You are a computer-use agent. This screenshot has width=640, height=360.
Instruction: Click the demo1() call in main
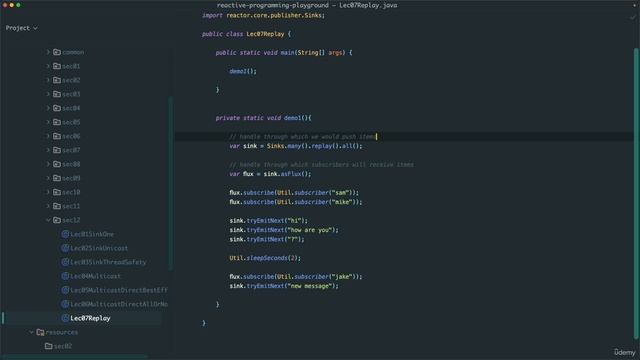[243, 71]
